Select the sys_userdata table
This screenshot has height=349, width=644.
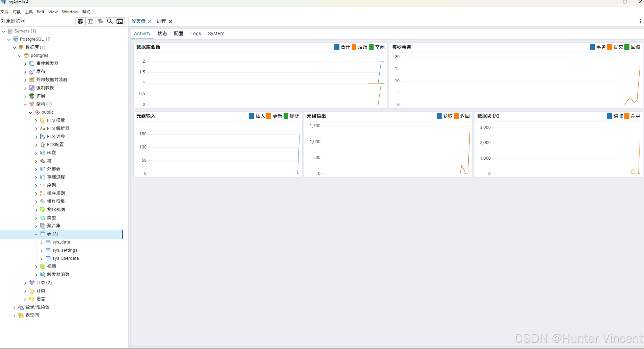(x=65, y=258)
